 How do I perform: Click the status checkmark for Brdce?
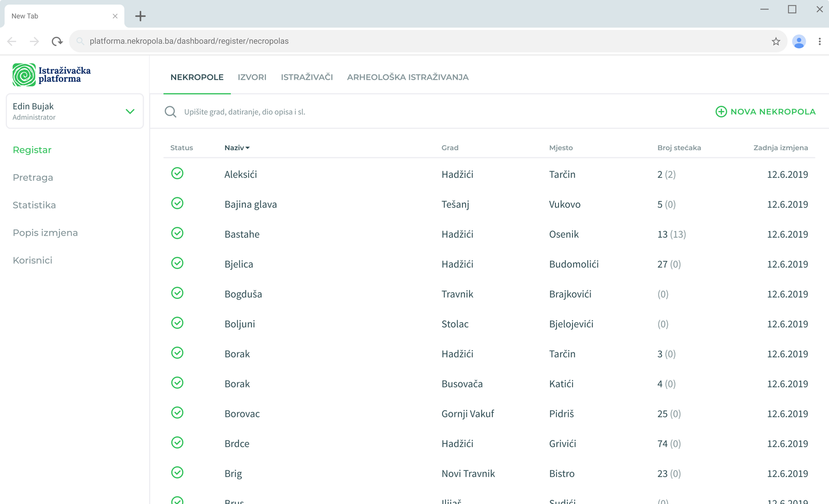177,443
